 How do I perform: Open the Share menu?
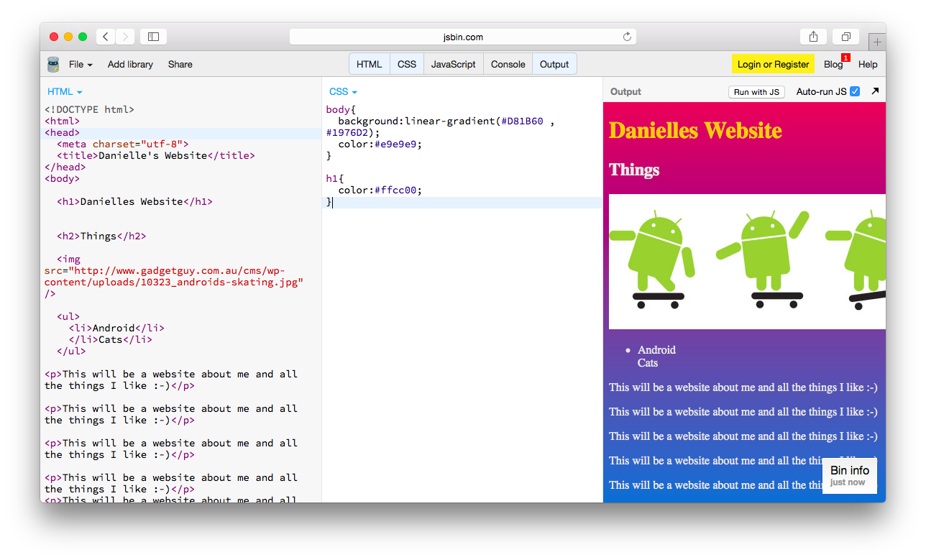coord(180,64)
